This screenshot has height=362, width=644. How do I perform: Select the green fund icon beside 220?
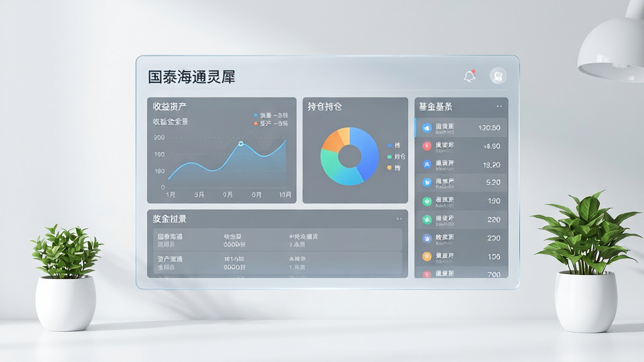pyautogui.click(x=427, y=219)
